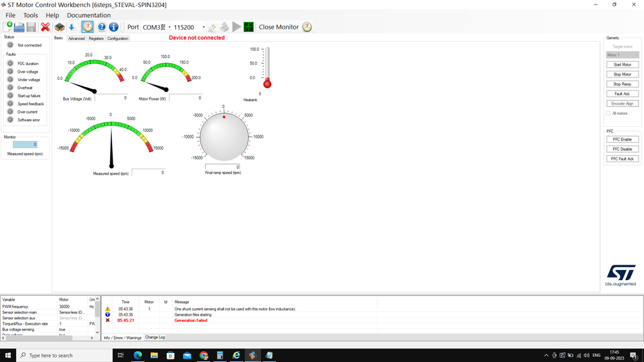Click the PFC Enable button
This screenshot has height=362, width=644.
[x=622, y=140]
